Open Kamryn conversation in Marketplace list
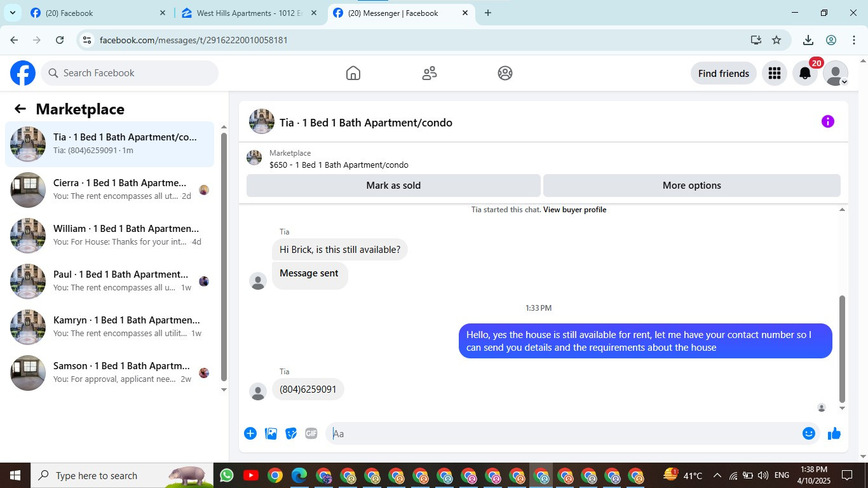This screenshot has height=488, width=868. (110, 327)
